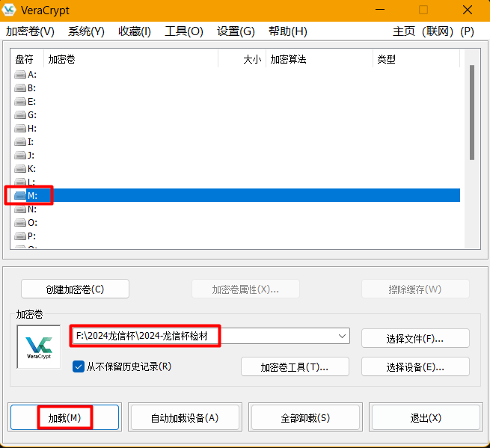Click 加密卷工具(T)... button

pos(295,366)
